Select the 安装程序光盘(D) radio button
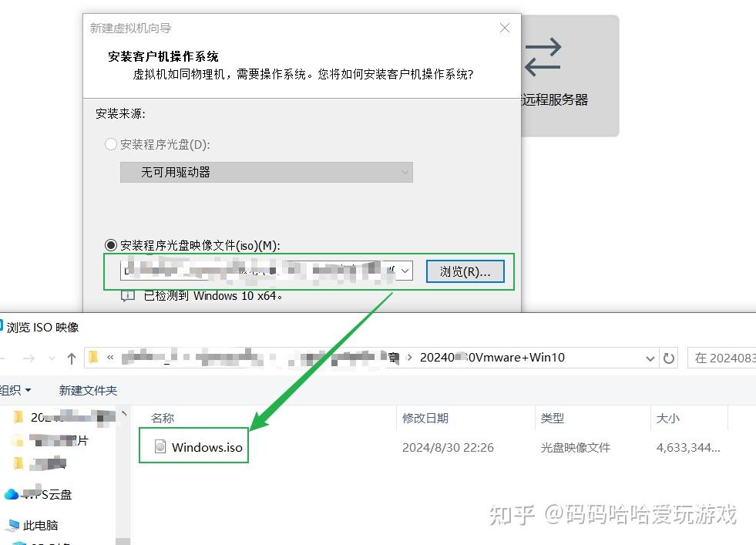The image size is (756, 545). click(x=110, y=146)
